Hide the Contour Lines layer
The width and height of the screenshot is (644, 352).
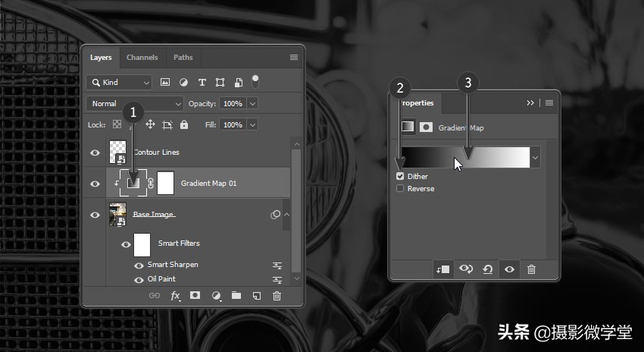95,152
